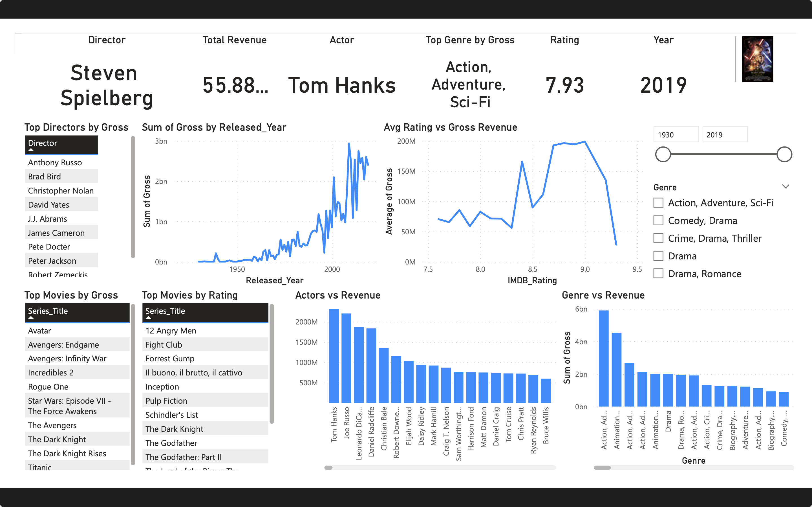Click the 2019 year input field

[725, 134]
